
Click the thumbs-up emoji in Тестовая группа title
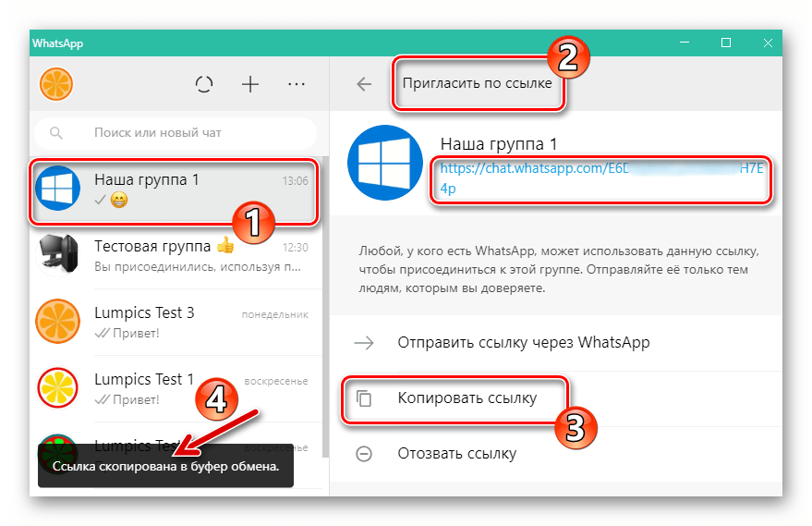tap(225, 245)
